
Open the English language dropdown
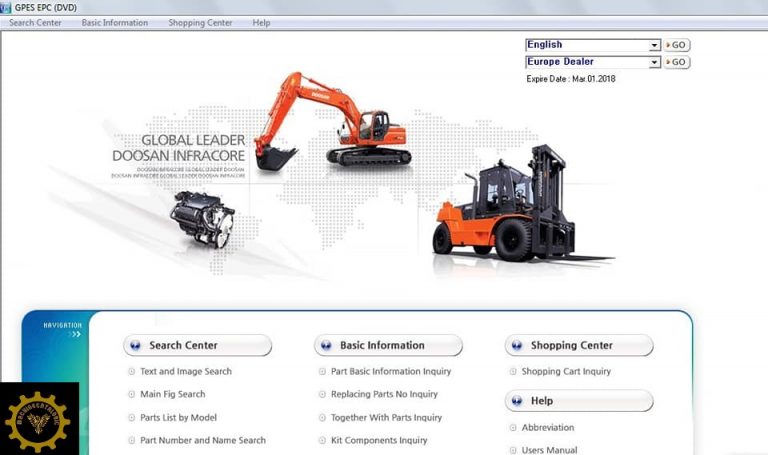[593, 45]
